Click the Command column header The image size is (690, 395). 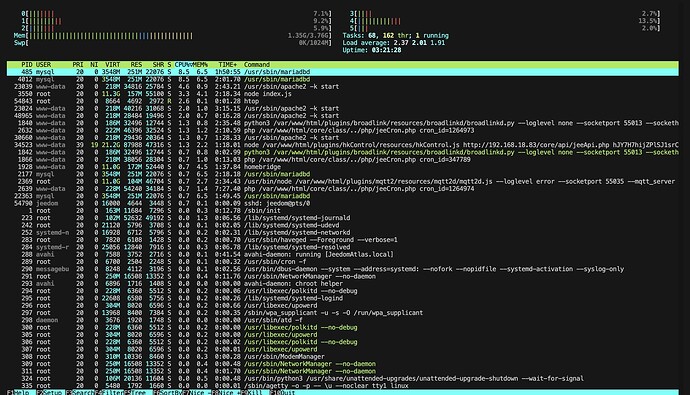[257, 65]
